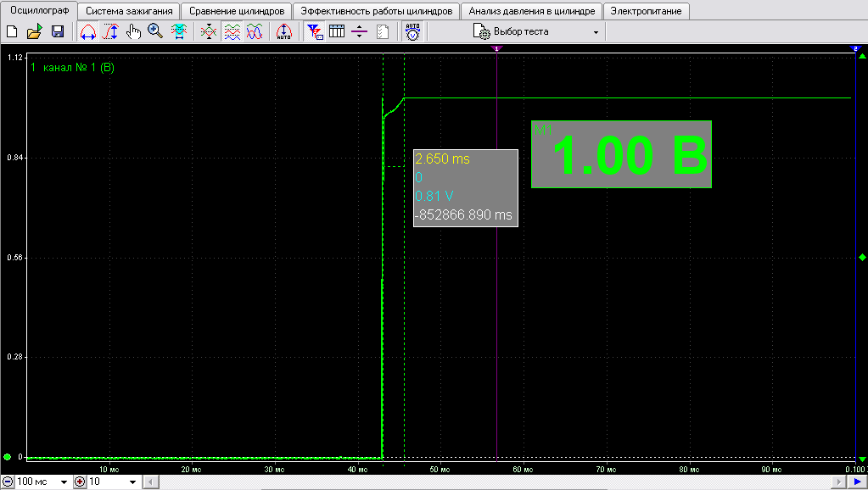
Task: Activate the magnifying glass zoom tool
Action: coord(155,31)
